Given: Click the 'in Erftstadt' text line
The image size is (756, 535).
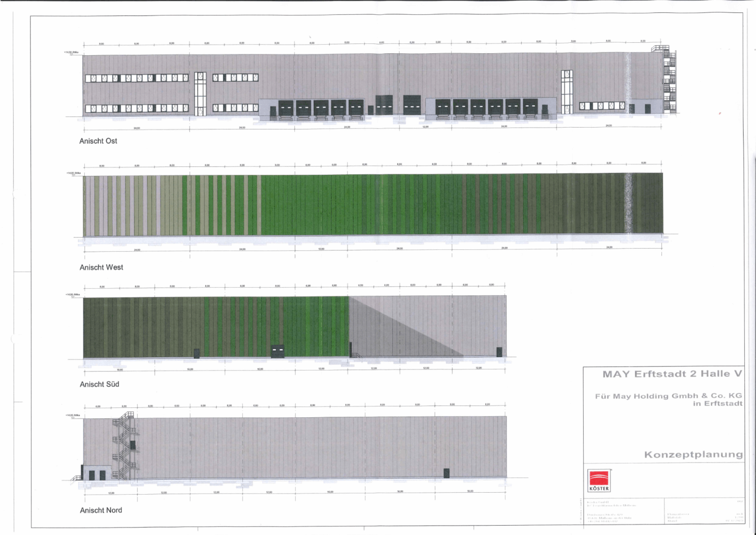Looking at the screenshot, I should pyautogui.click(x=717, y=404).
